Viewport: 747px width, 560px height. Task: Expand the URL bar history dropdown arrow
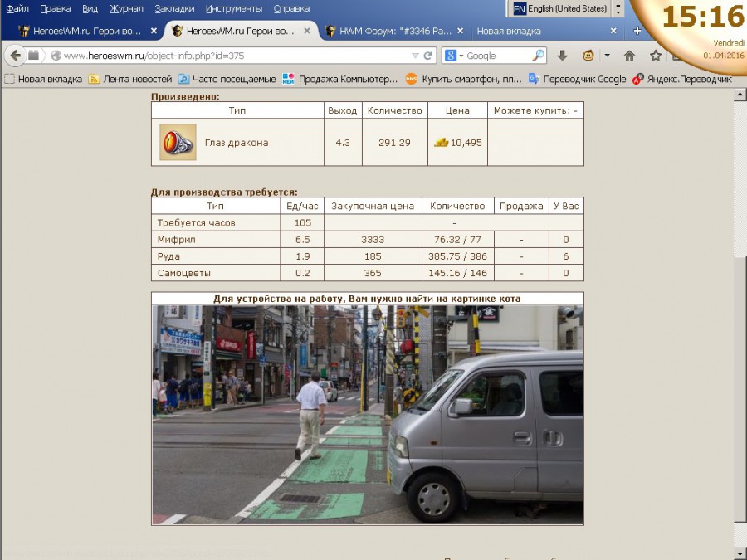(415, 56)
